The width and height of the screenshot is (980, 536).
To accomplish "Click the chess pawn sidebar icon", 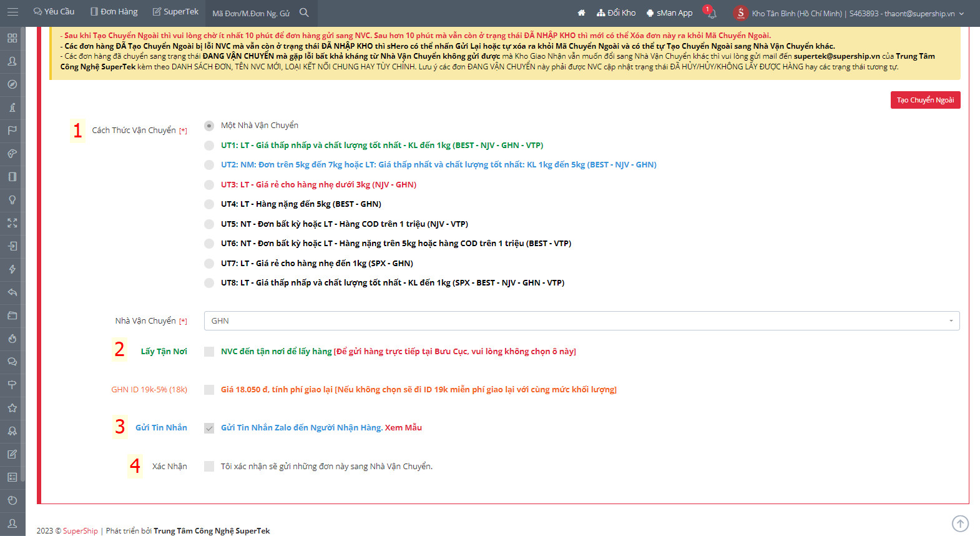I will pyautogui.click(x=12, y=107).
